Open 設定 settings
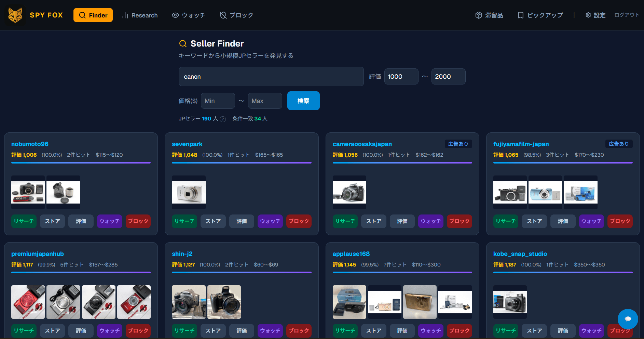 tap(595, 15)
